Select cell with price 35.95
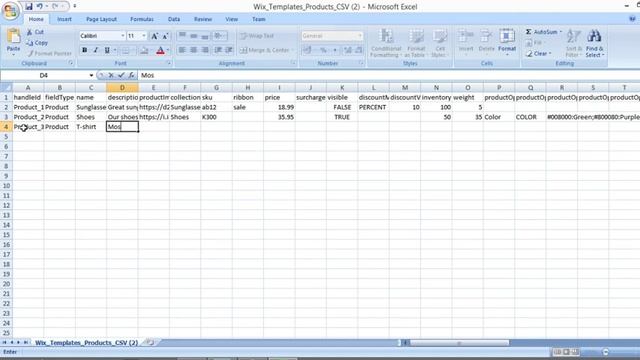The image size is (640, 360). click(279, 117)
